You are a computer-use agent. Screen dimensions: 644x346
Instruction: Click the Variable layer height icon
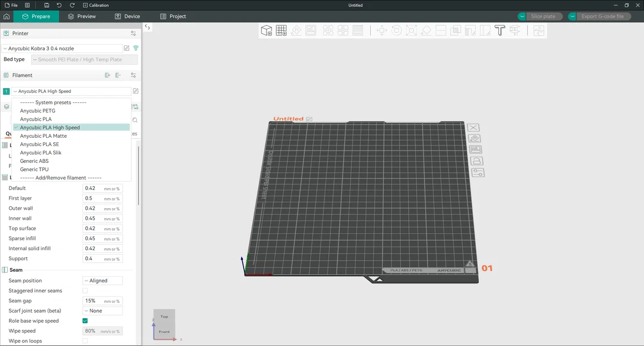(357, 30)
